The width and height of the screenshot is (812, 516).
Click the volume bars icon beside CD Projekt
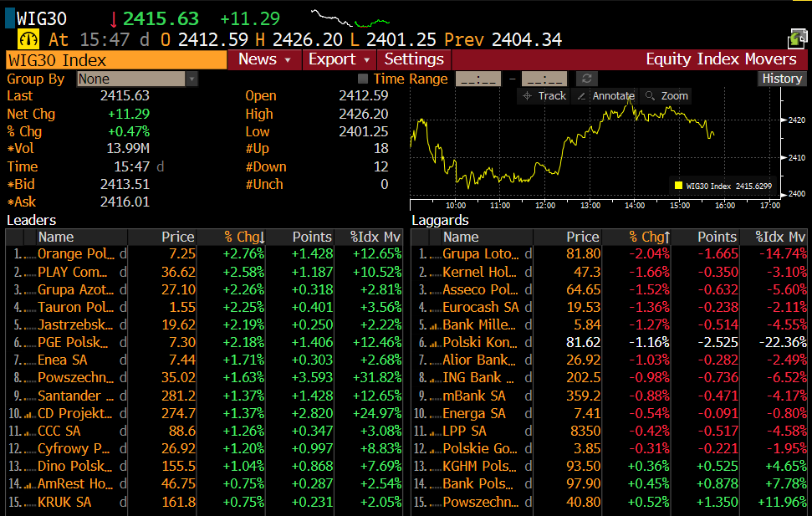29,414
